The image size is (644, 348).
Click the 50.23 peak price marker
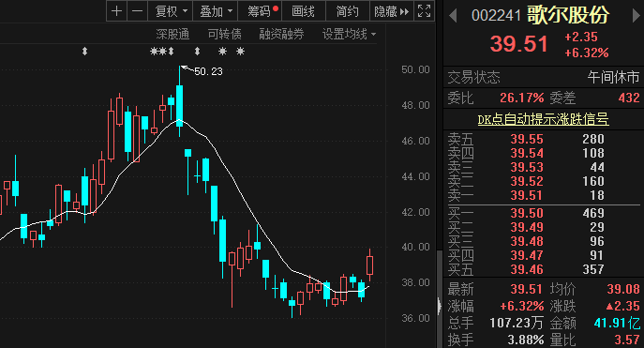click(208, 71)
